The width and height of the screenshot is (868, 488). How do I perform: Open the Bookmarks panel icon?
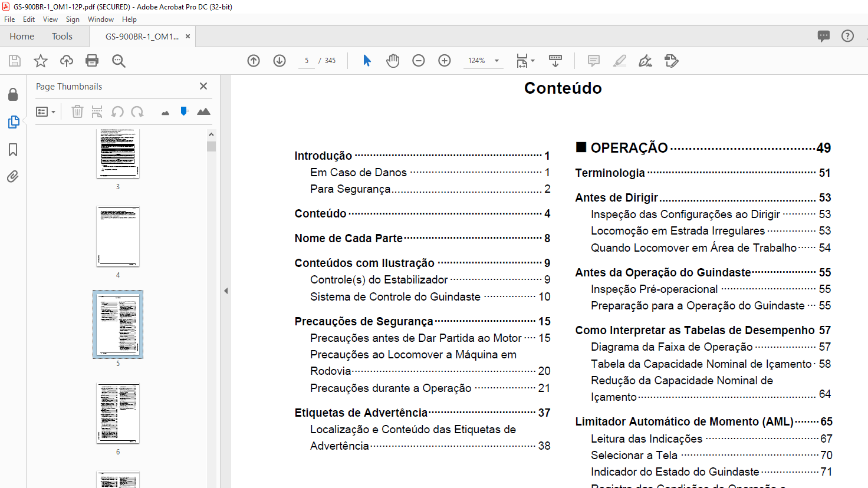(x=13, y=150)
